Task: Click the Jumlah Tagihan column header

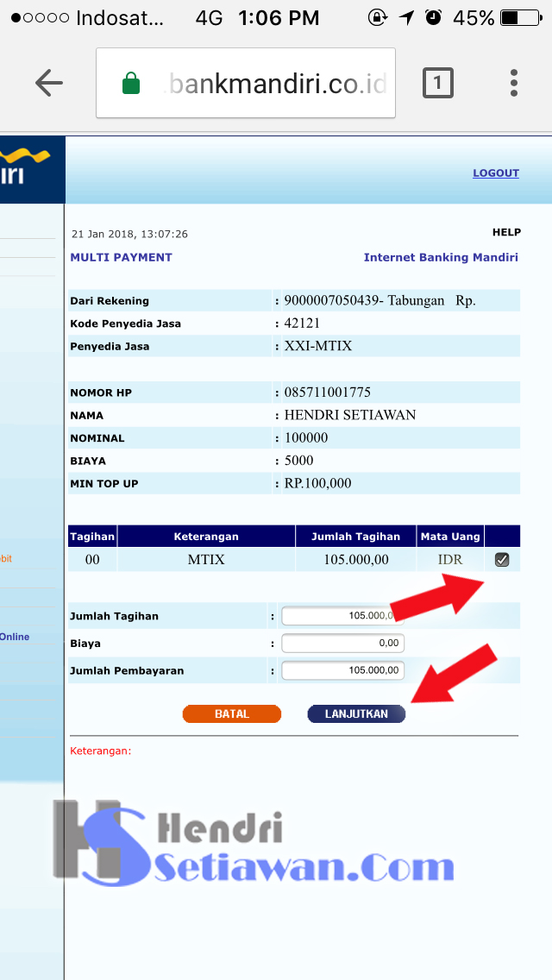Action: coord(355,537)
